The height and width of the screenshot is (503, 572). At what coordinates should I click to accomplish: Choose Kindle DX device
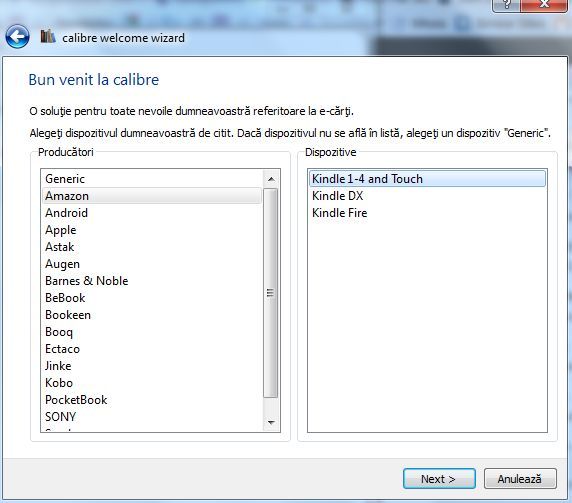point(427,196)
